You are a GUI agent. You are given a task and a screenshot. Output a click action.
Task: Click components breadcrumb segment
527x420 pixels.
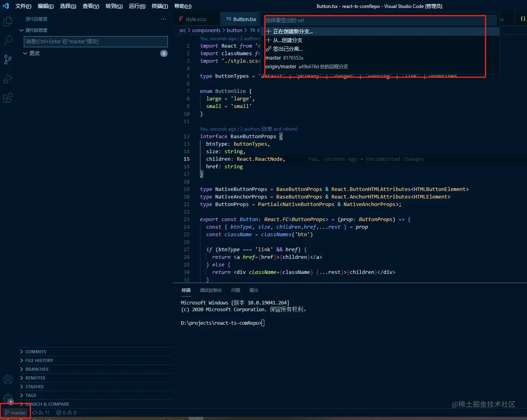point(206,30)
